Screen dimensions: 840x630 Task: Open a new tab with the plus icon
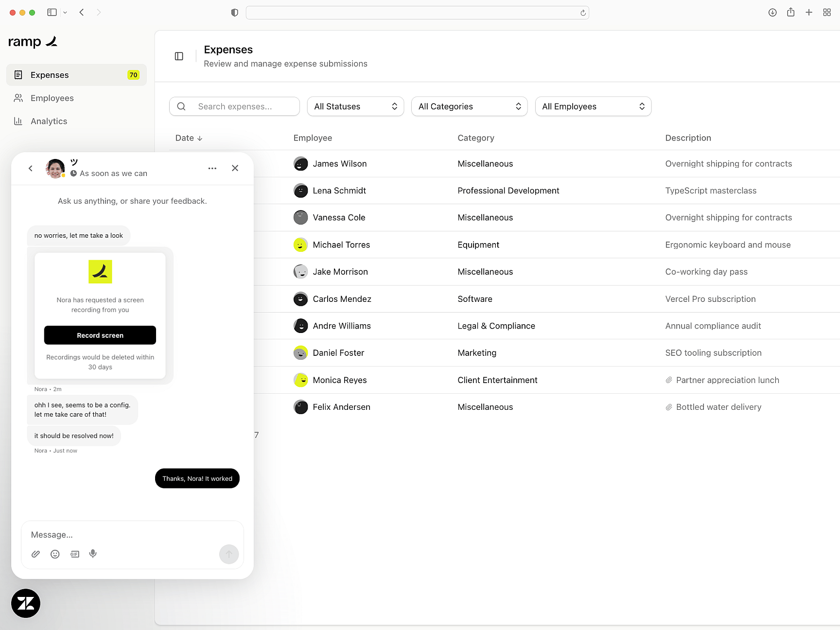pos(809,12)
